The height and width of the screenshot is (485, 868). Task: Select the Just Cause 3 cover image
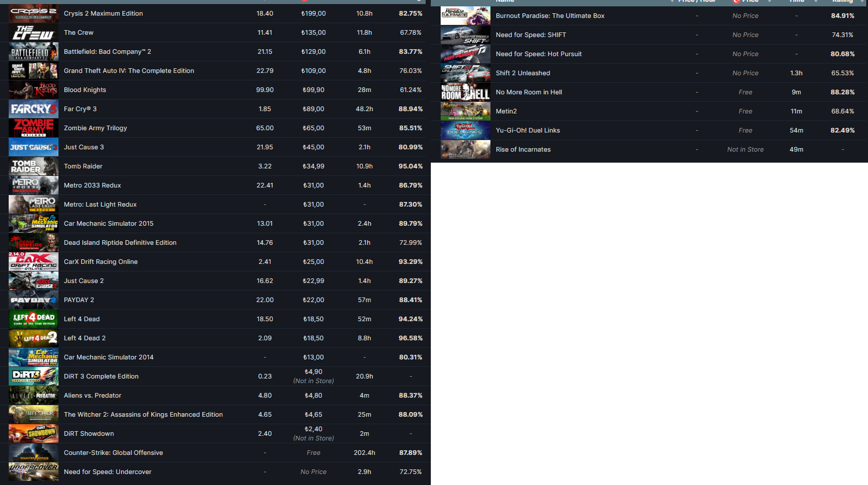tap(34, 147)
